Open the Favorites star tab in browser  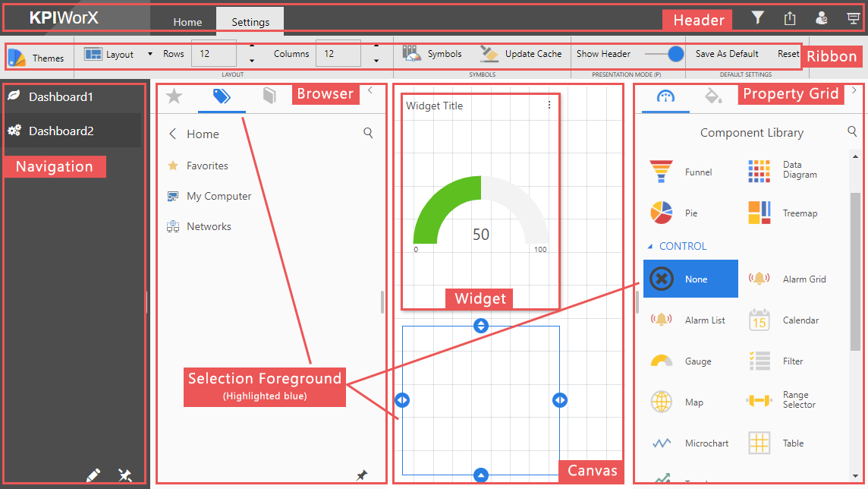(x=175, y=96)
